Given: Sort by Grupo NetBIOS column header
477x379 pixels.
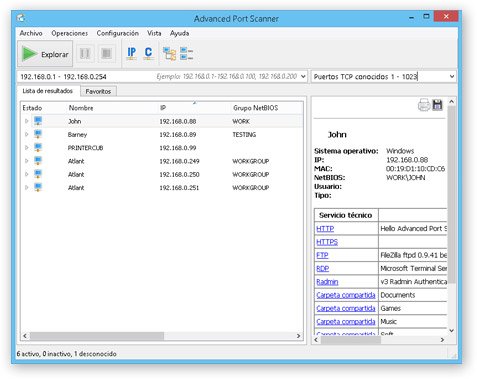Looking at the screenshot, I should click(x=255, y=108).
